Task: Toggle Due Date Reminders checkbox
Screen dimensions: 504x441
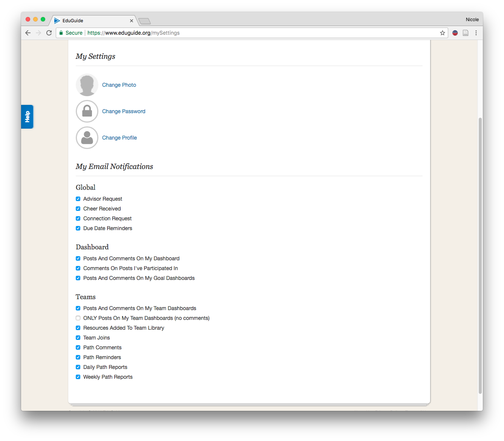Action: coord(78,228)
